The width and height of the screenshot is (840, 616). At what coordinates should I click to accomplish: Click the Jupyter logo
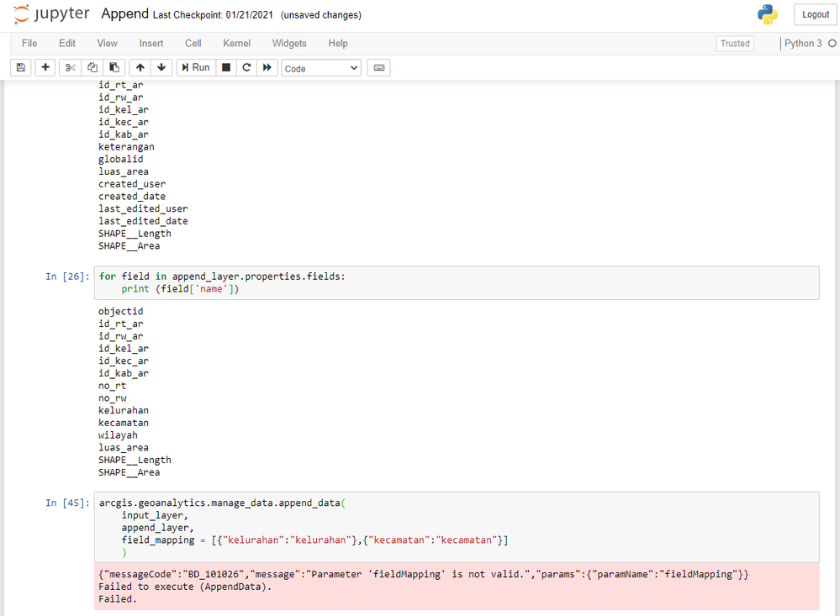point(51,14)
